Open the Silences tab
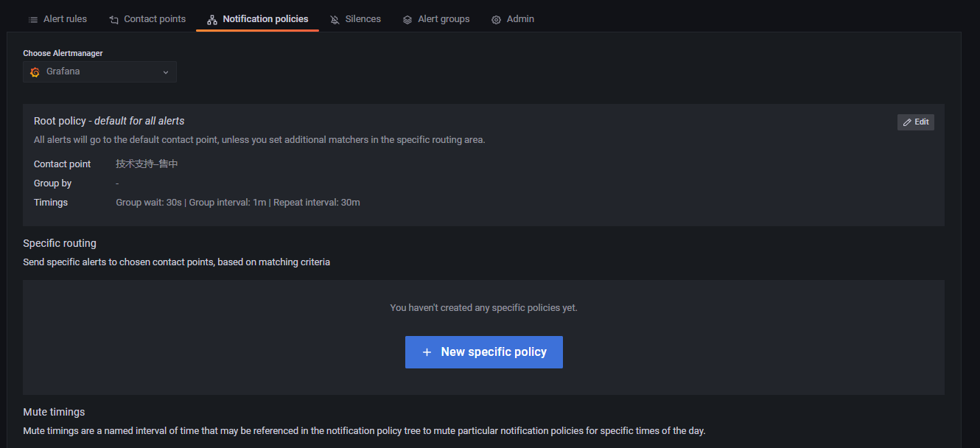Screen dimensions: 980x448 coord(363,19)
